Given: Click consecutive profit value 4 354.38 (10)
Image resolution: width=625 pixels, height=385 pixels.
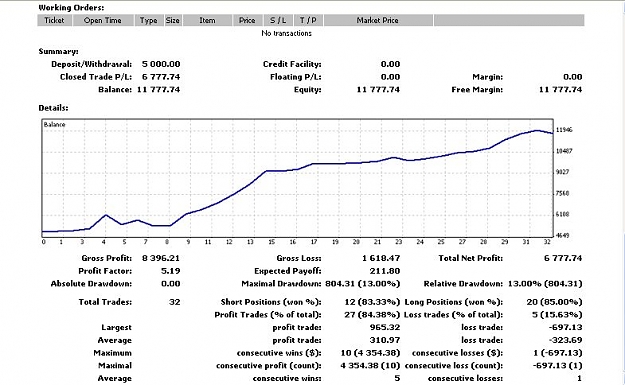Looking at the screenshot, I should click(x=370, y=366).
